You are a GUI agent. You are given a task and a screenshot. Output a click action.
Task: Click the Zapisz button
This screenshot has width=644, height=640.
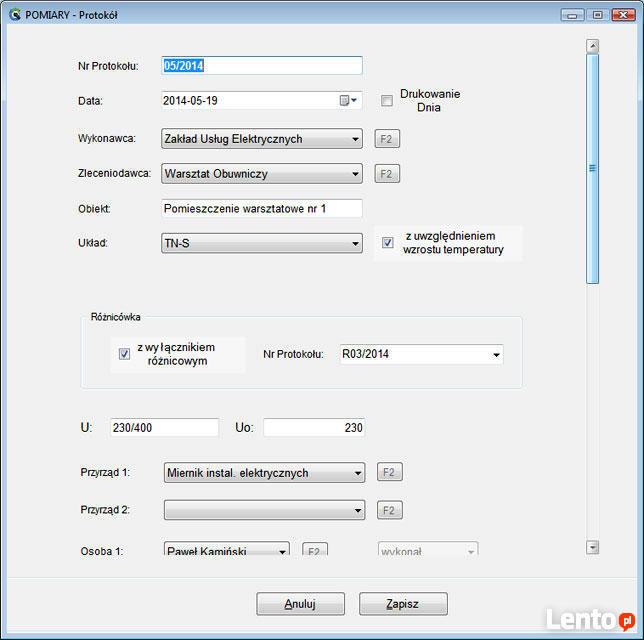[403, 603]
